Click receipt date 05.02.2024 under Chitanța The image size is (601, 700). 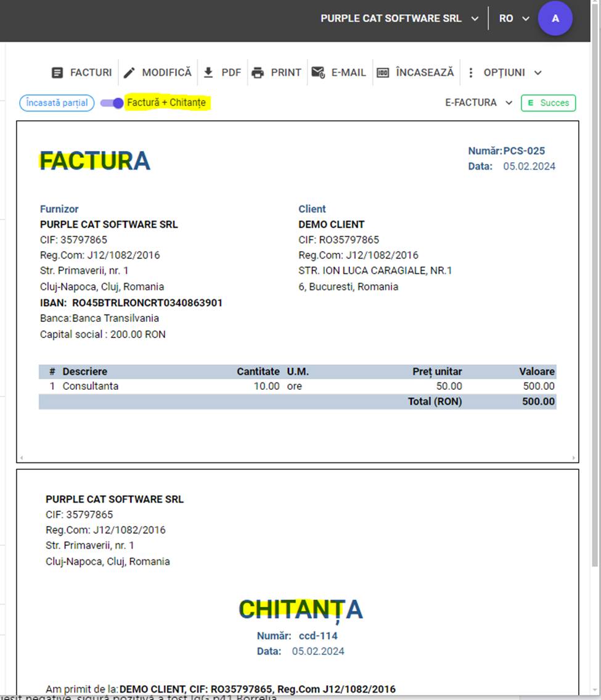click(318, 651)
